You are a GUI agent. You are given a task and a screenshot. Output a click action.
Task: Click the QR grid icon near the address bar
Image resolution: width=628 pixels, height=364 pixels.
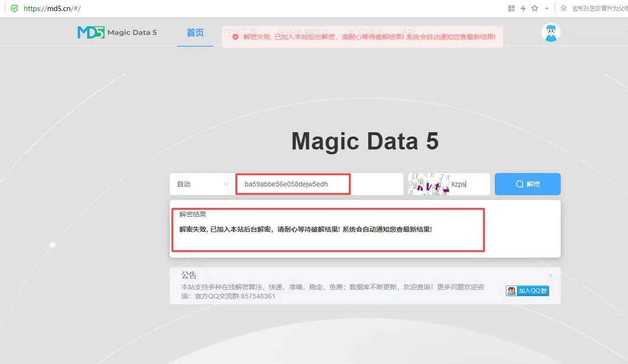511,7
